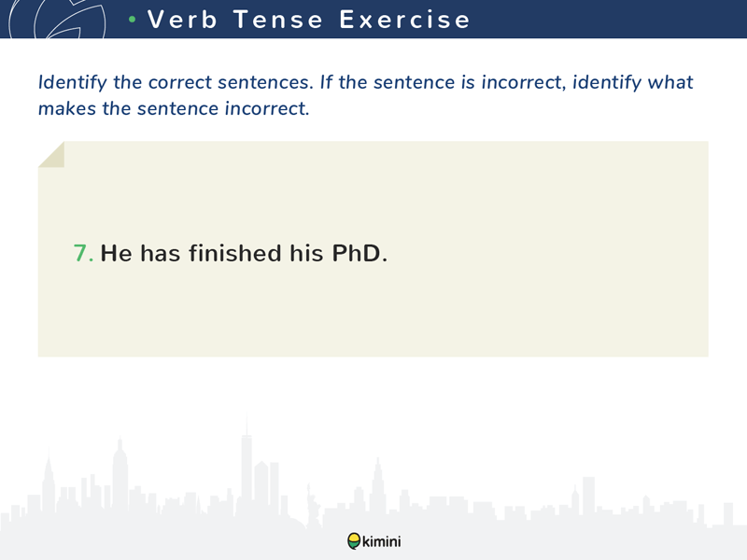The image size is (747, 560).
Task: Click the word 'He' in sentence
Action: point(116,253)
